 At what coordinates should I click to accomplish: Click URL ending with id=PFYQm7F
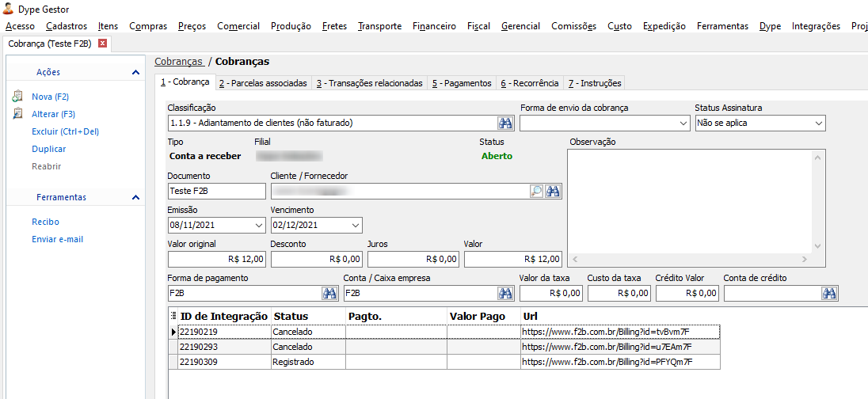(x=607, y=363)
